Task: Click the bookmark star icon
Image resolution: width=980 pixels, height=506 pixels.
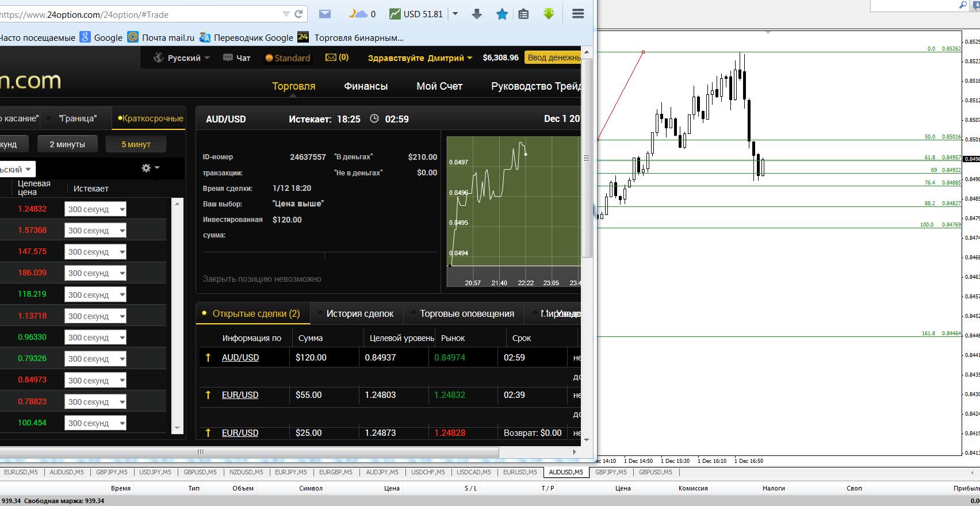Action: point(502,14)
